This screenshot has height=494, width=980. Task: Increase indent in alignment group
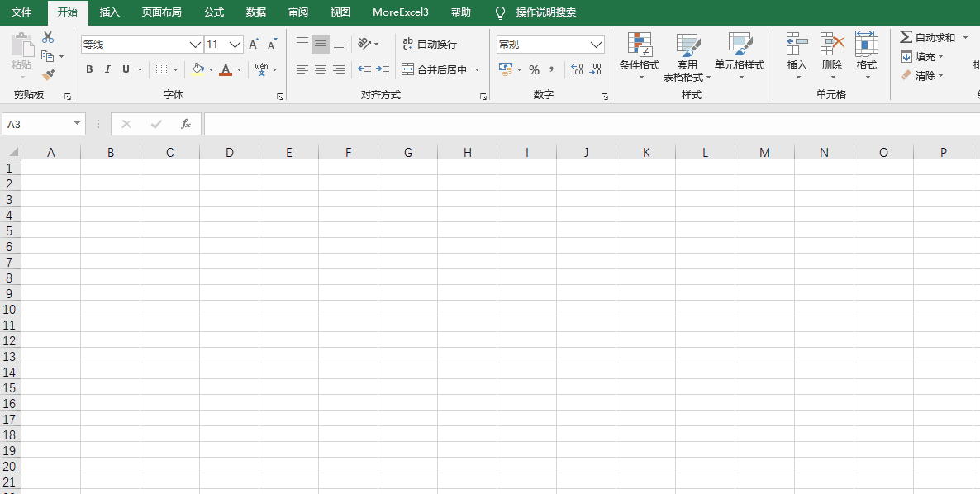[382, 70]
